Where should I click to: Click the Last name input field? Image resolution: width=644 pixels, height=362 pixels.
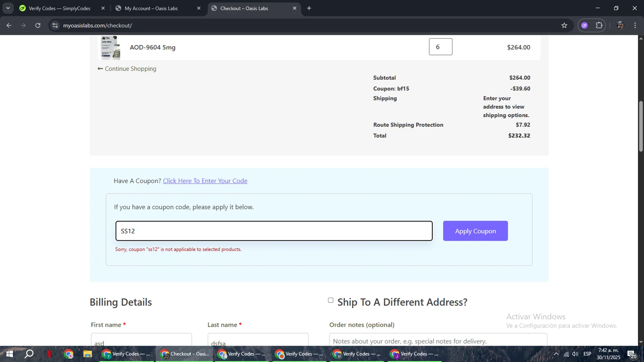(258, 341)
